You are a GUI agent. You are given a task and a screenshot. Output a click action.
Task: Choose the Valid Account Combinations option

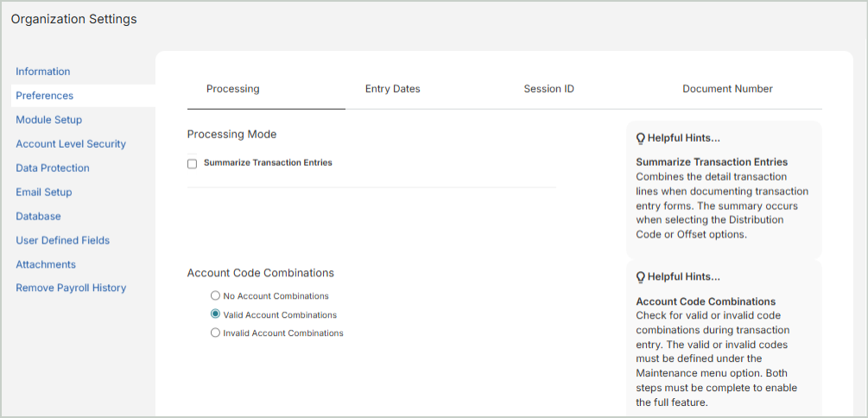click(215, 314)
